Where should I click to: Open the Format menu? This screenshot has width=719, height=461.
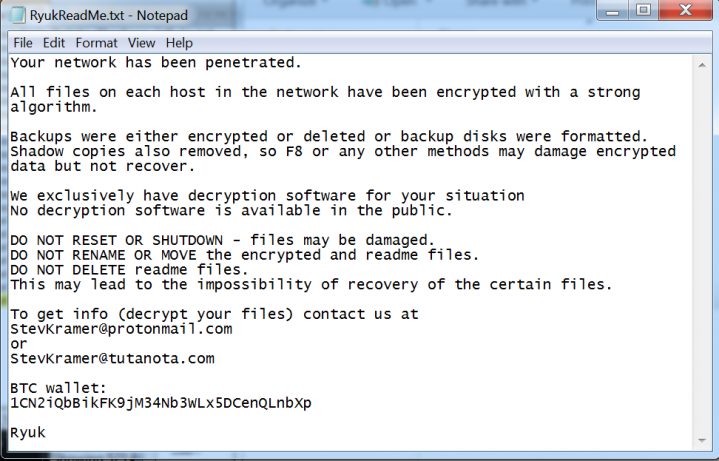[x=96, y=43]
